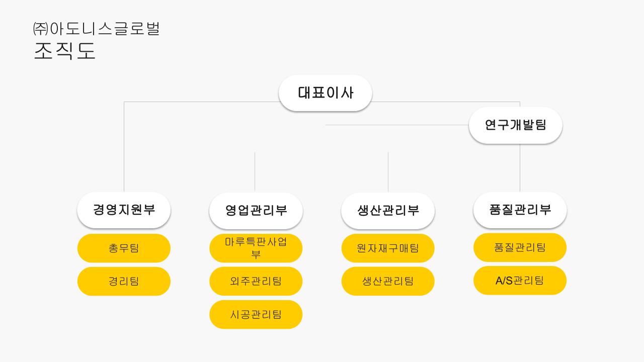Click the 시공관리팀 yellow box
The image size is (644, 362).
(256, 315)
